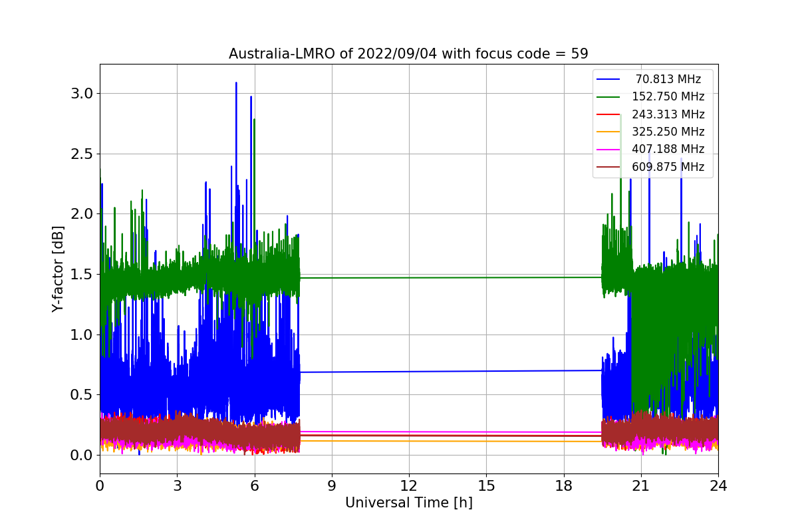Click the 3 hour x-axis tick label

tap(177, 485)
